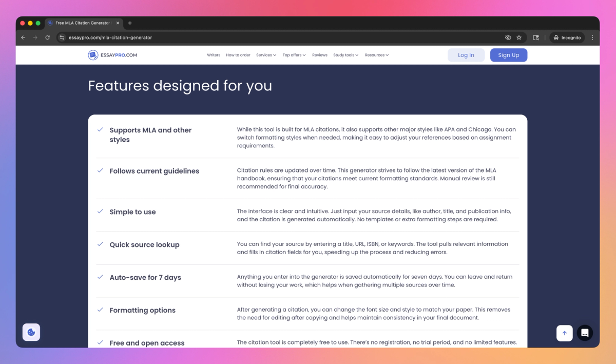Screen dimensions: 616x364
Task: Open the browser's three-dot menu
Action: click(592, 37)
